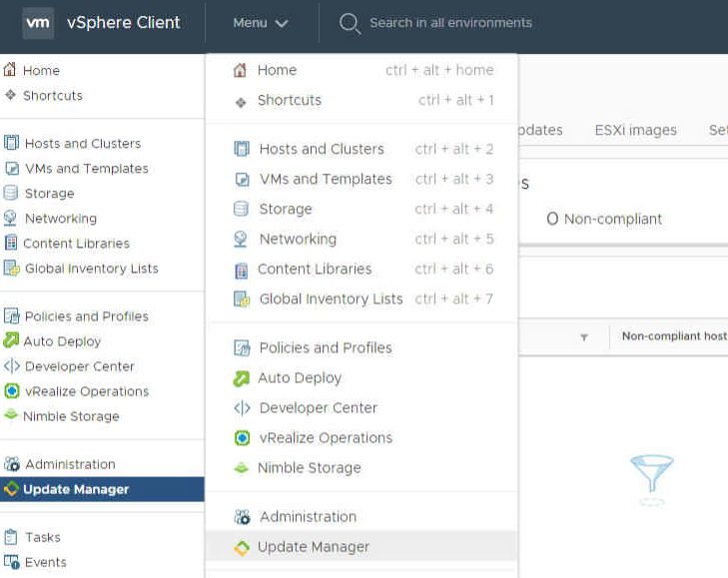Open Administration label in left sidebar
Viewport: 728px width, 578px height.
(70, 464)
